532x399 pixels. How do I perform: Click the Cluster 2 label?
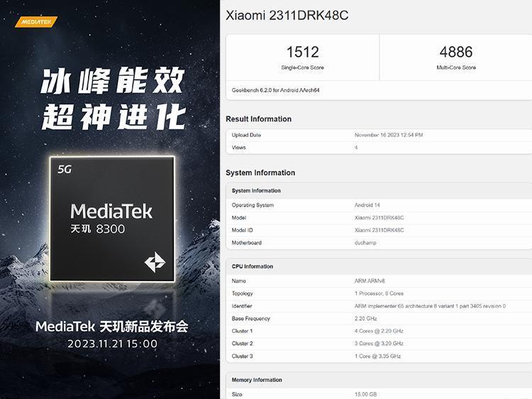(243, 344)
